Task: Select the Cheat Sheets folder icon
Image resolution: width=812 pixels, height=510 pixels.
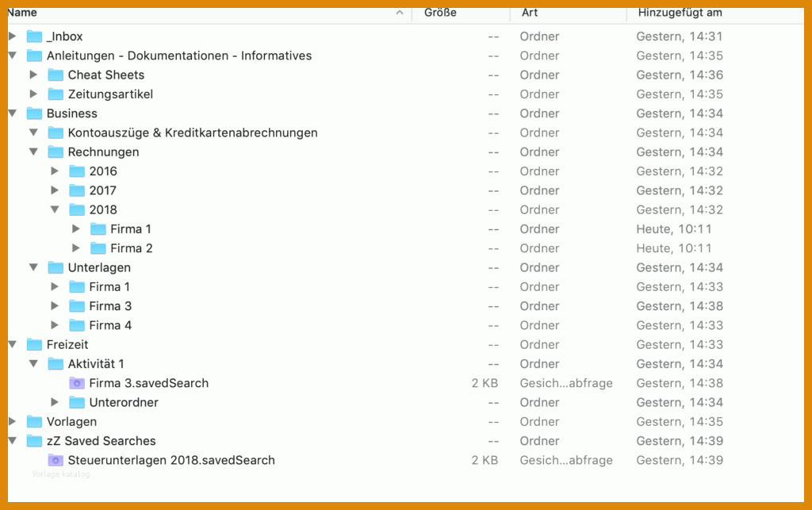Action: [x=56, y=75]
